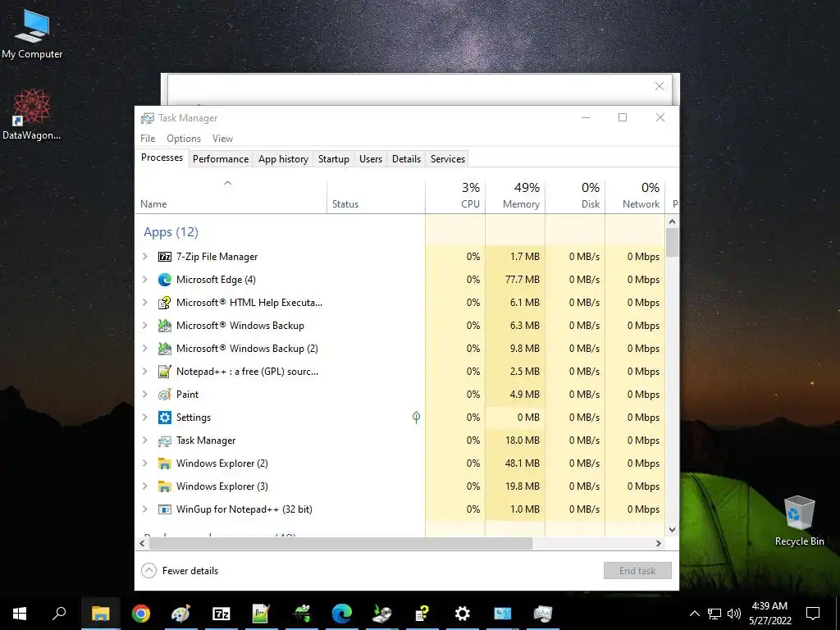Open the Windows Start menu

[20, 614]
